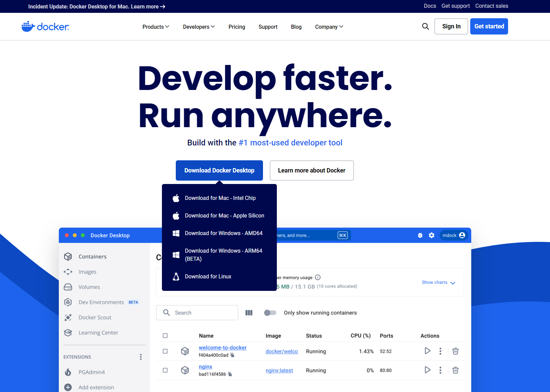Viewport: 550px width, 392px height.
Task: Click the Add extension plus icon
Action: tap(68, 387)
